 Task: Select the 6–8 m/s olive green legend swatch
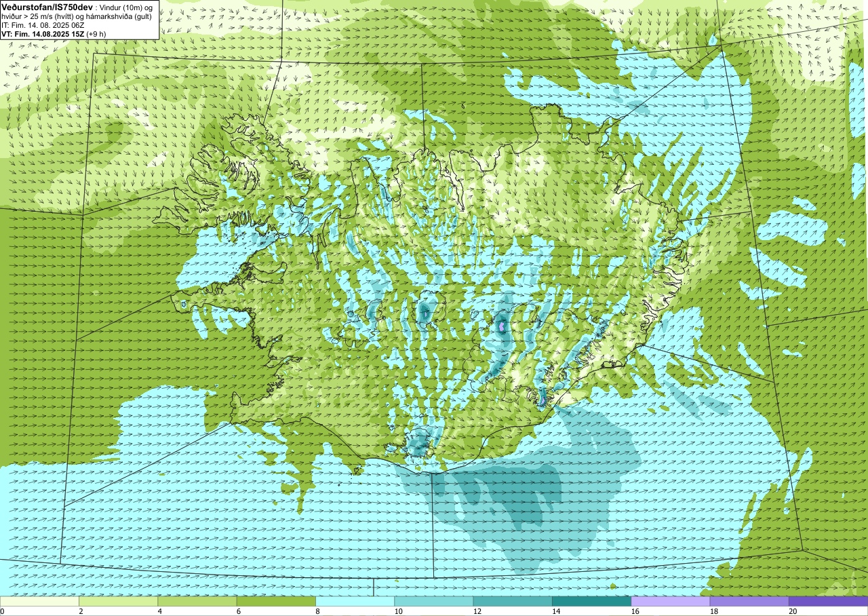pyautogui.click(x=276, y=601)
